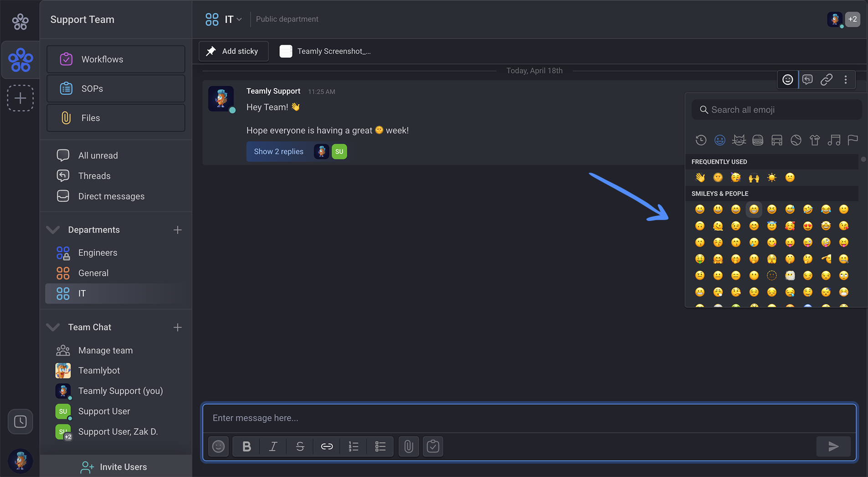Switch to smileys & people emoji tab
The width and height of the screenshot is (868, 477).
(720, 140)
